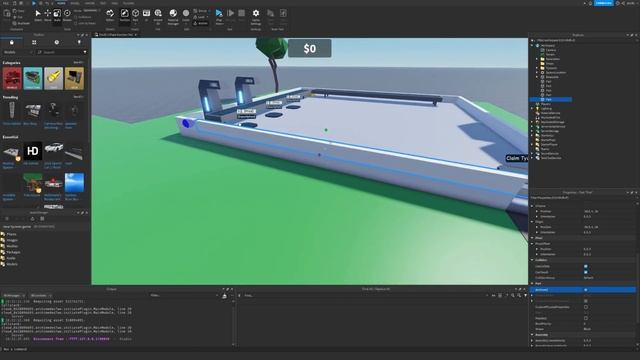Expand the ReplicatedStorage node in Explorer
The image size is (640, 360).
(x=533, y=122)
